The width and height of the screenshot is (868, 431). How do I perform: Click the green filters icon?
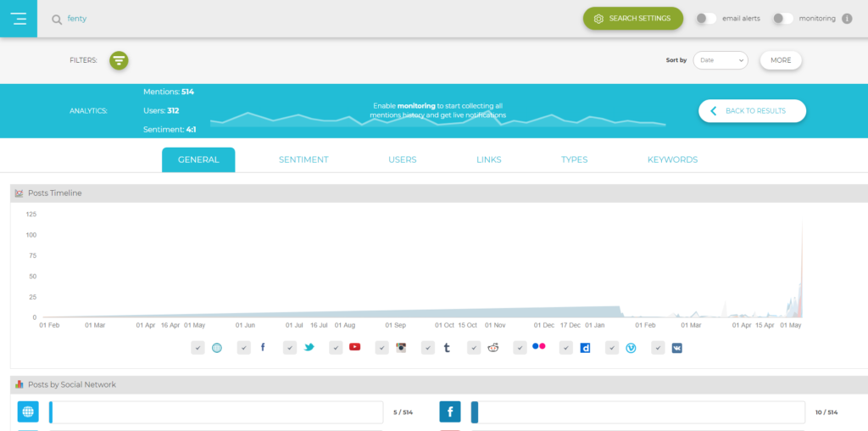[119, 60]
